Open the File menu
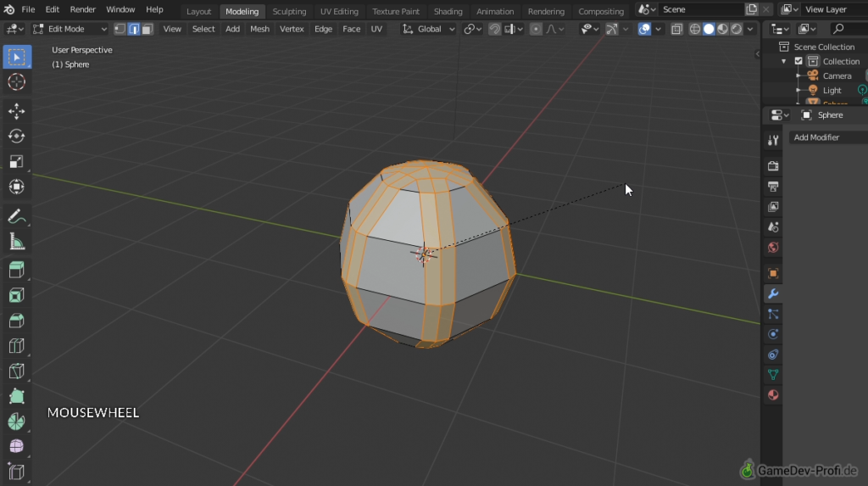Screen dimensions: 868x486 coord(28,9)
